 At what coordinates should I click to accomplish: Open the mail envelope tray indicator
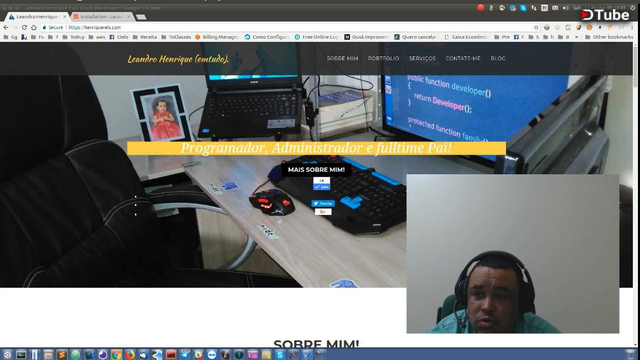pos(555,8)
